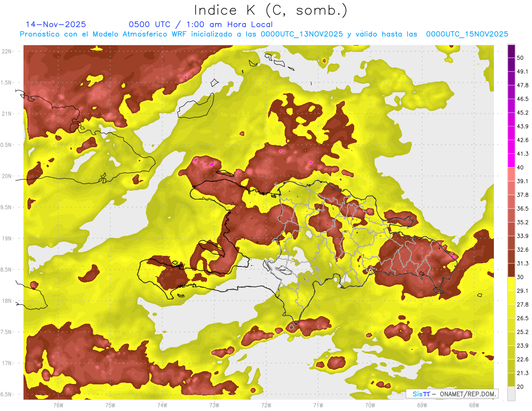Click the '73W' longitude label
This screenshot has width=532, height=411.
tap(214, 405)
